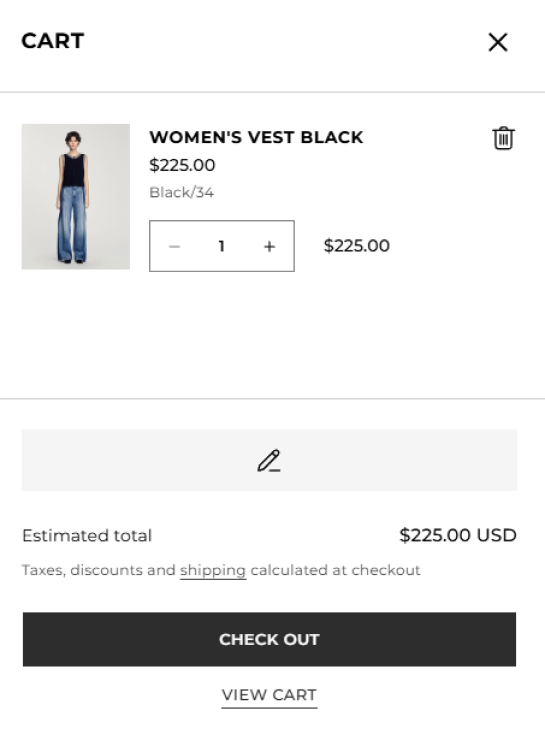This screenshot has height=752, width=545.
Task: Click the unit price below product title
Action: coord(182,165)
